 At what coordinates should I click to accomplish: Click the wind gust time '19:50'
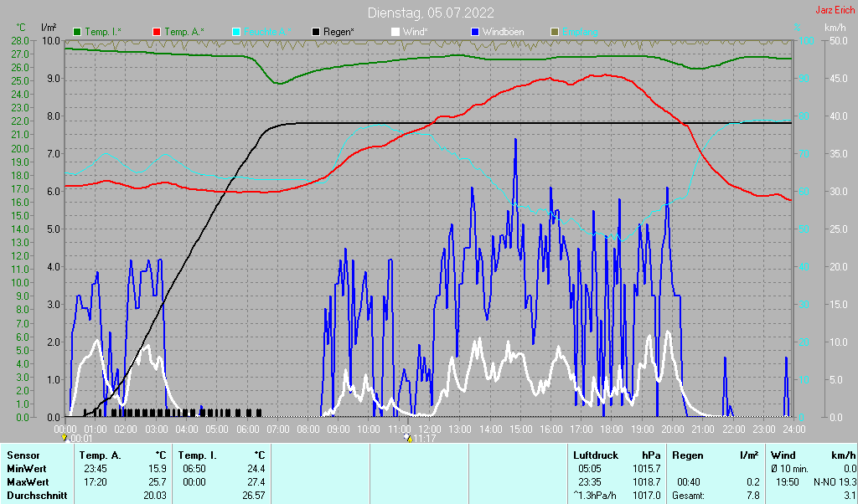(788, 483)
